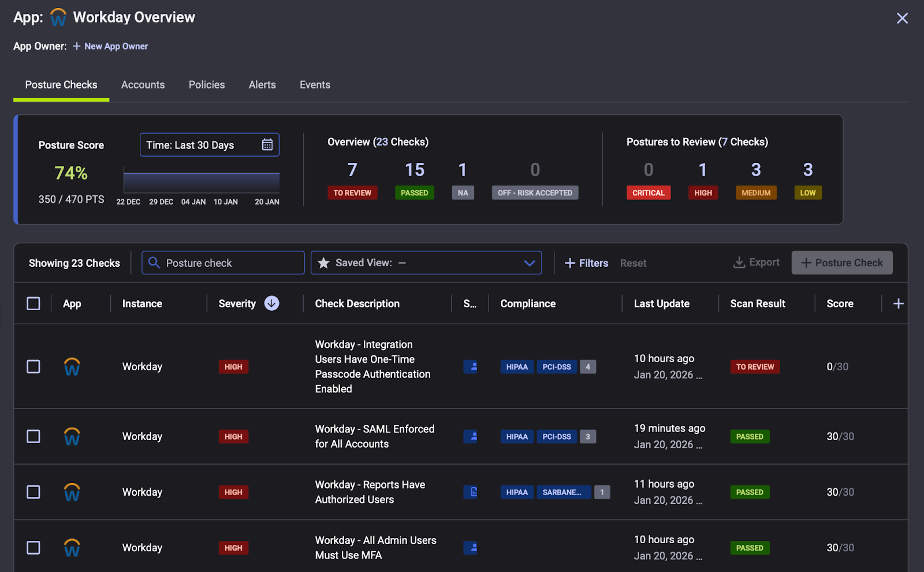Click the Saved View star icon

tap(324, 263)
